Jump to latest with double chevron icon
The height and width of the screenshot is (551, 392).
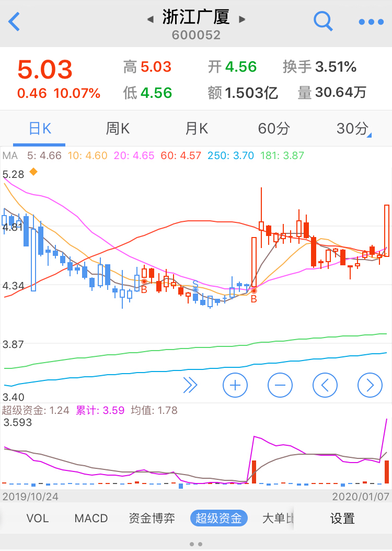click(190, 386)
